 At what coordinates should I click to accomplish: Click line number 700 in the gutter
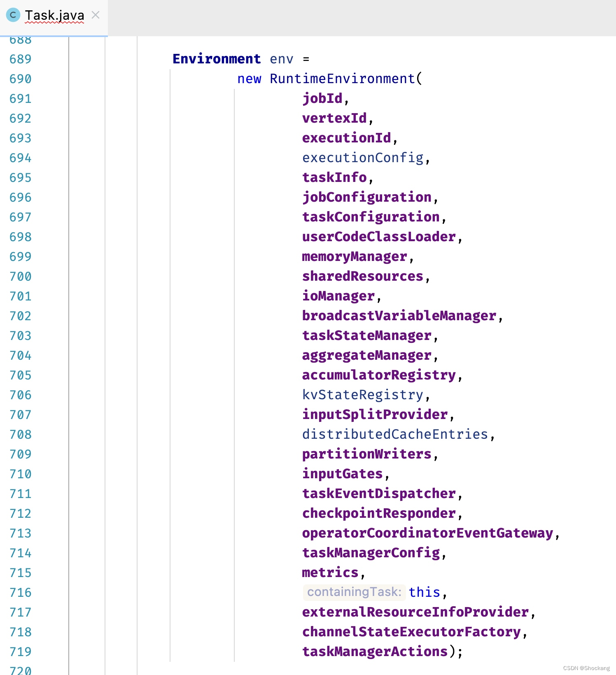(x=20, y=277)
